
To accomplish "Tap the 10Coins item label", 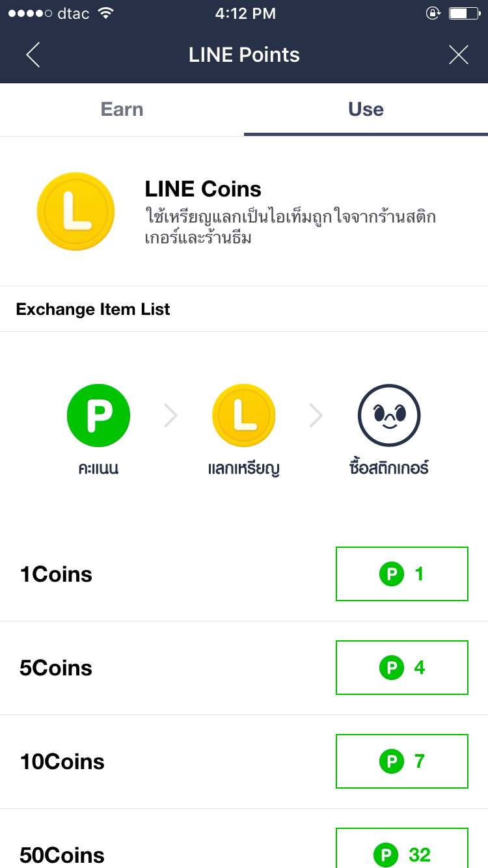I will [x=62, y=762].
